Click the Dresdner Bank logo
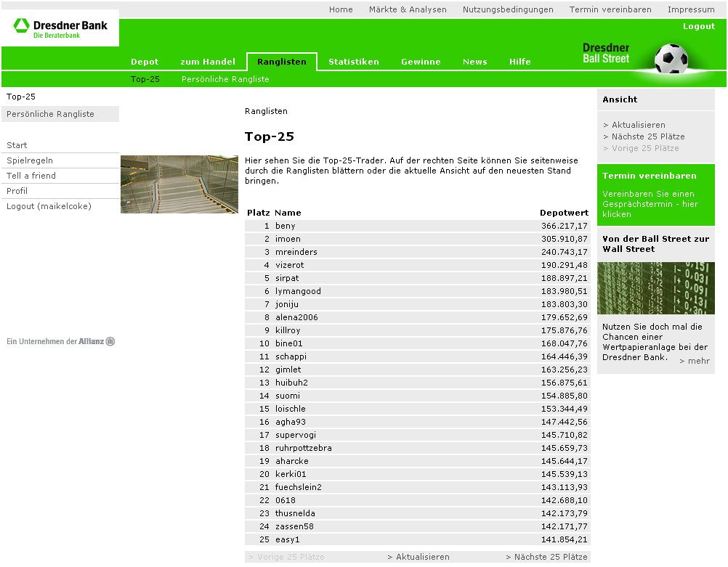Viewport: 728px width, 567px height. pyautogui.click(x=60, y=28)
